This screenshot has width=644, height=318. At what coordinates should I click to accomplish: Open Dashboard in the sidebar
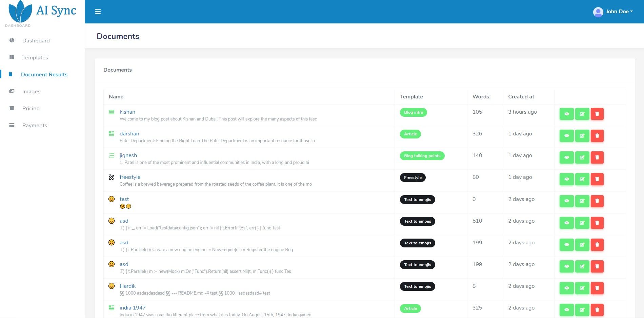[x=36, y=41]
